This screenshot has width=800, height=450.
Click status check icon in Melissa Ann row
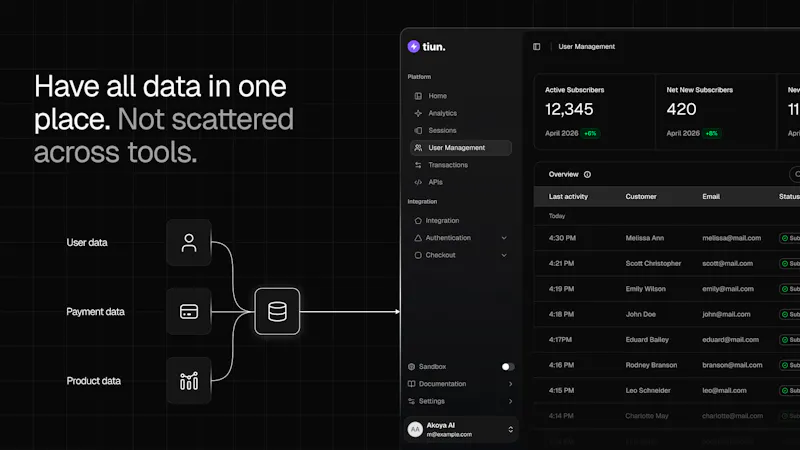pos(785,238)
